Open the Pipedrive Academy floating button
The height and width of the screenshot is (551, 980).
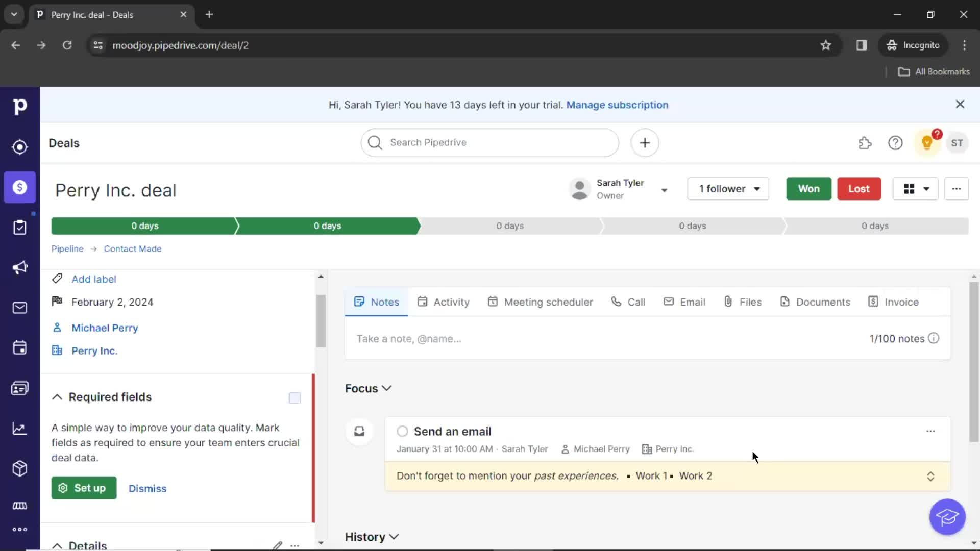click(x=947, y=517)
